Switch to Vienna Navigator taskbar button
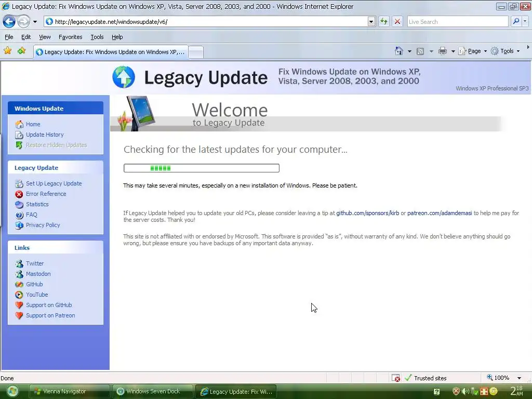This screenshot has width=532, height=399. (69, 392)
